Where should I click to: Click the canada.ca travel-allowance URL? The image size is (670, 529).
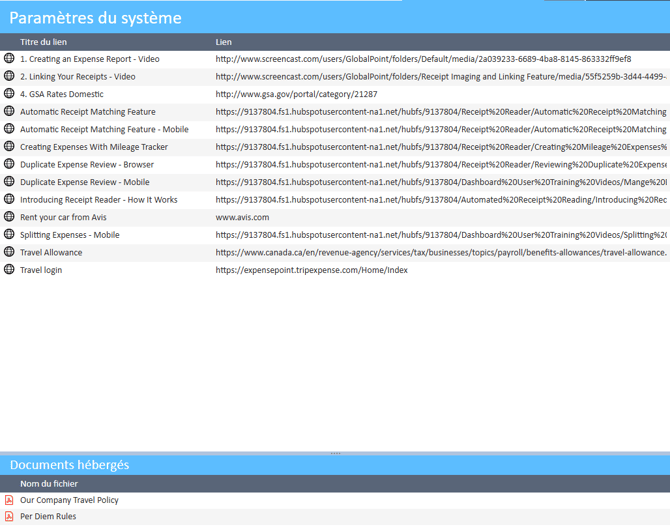click(x=441, y=253)
